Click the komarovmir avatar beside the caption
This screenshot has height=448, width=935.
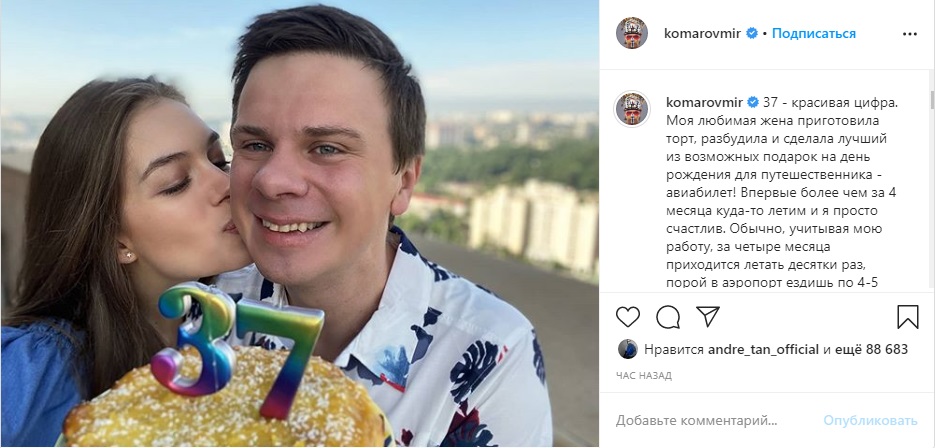[x=631, y=109]
